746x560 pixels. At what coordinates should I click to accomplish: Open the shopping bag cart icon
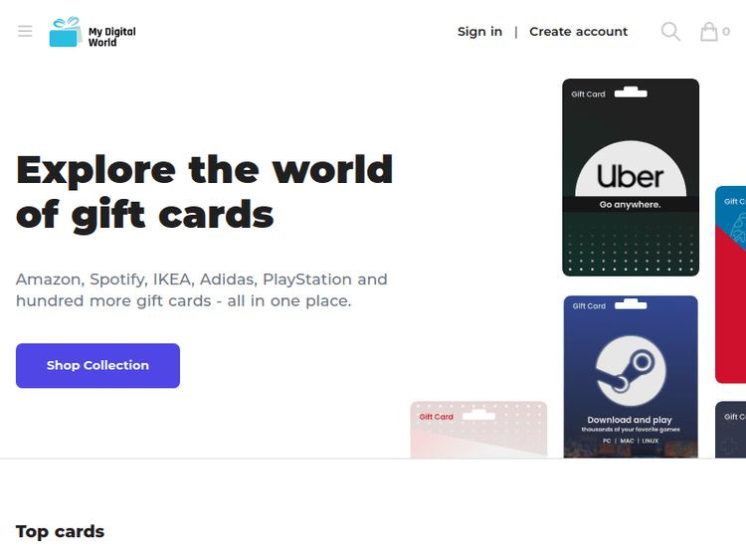(x=708, y=32)
